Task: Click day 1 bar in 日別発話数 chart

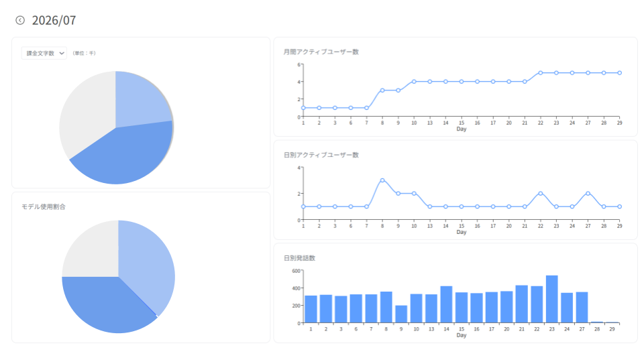Action: click(311, 310)
